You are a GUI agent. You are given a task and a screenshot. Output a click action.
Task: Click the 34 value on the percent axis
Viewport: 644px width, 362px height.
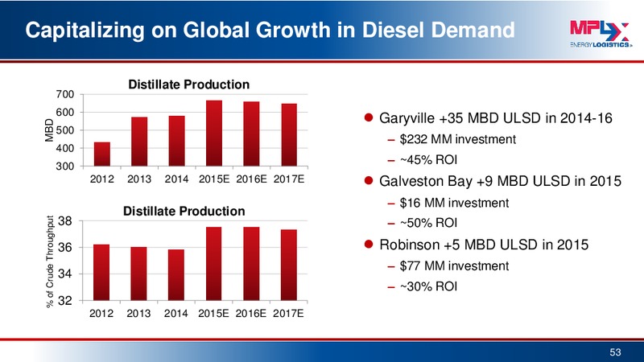[x=65, y=274]
